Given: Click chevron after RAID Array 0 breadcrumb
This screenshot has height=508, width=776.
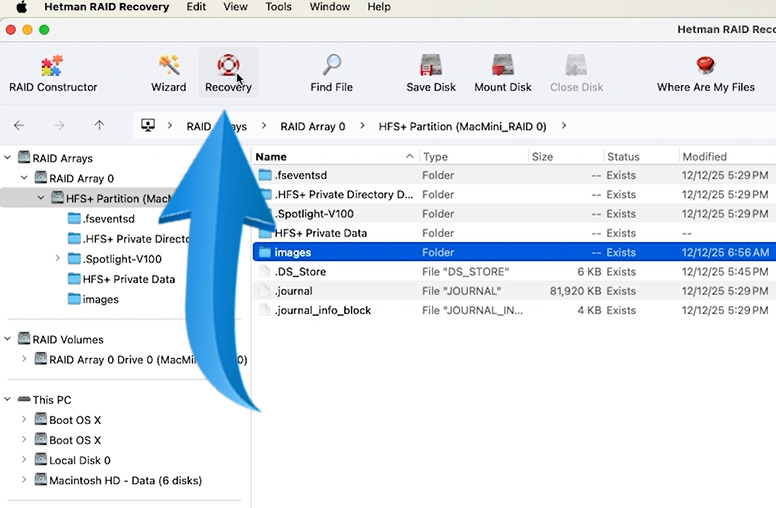Looking at the screenshot, I should coord(362,126).
